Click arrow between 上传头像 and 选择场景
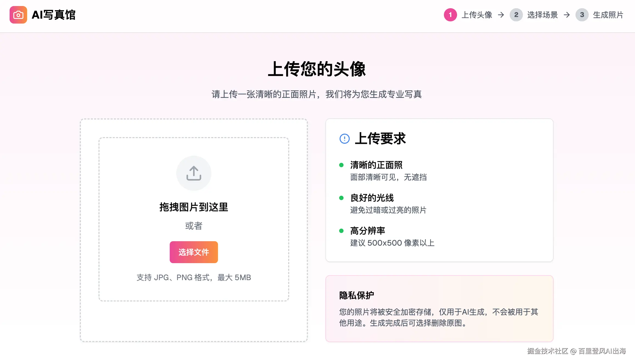Screen dimensions: 635x364 point(501,15)
